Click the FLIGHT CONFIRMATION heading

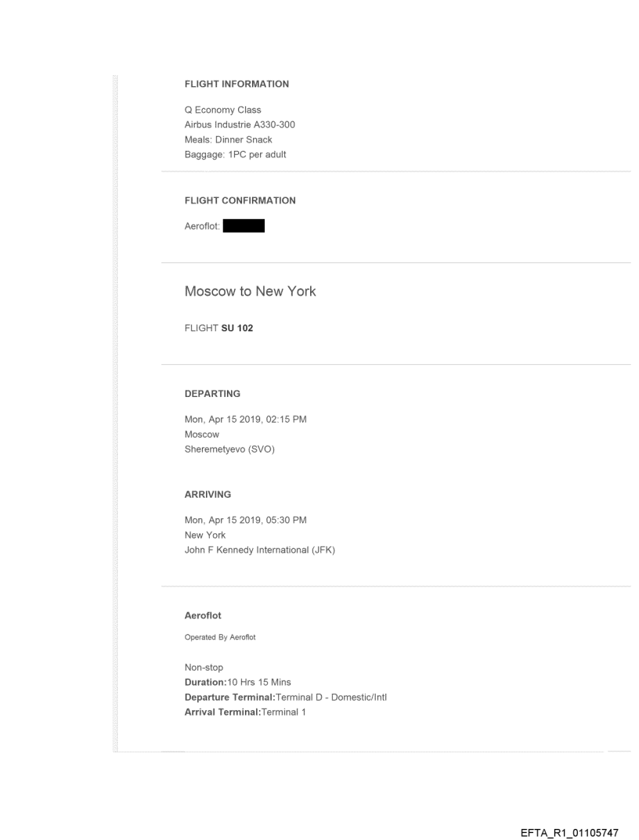click(x=240, y=200)
